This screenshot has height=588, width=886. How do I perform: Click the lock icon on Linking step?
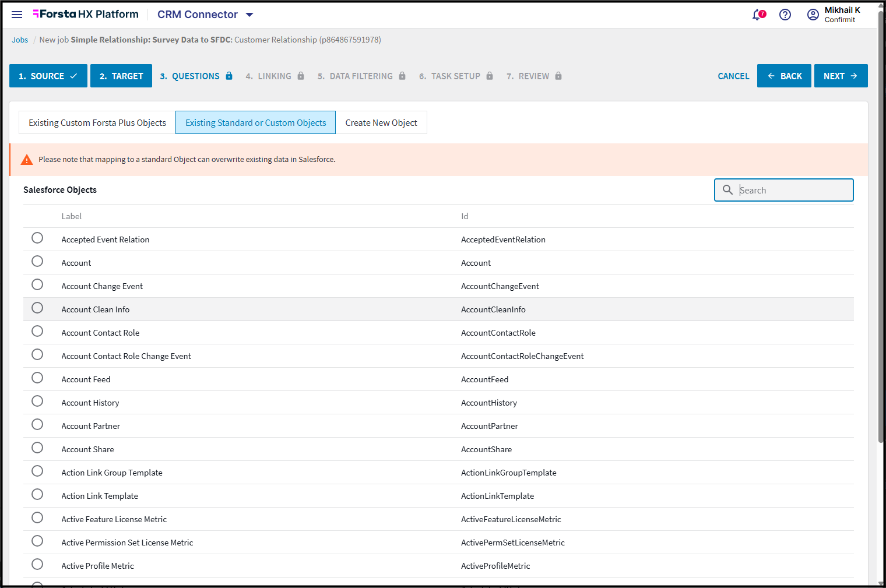click(x=301, y=76)
